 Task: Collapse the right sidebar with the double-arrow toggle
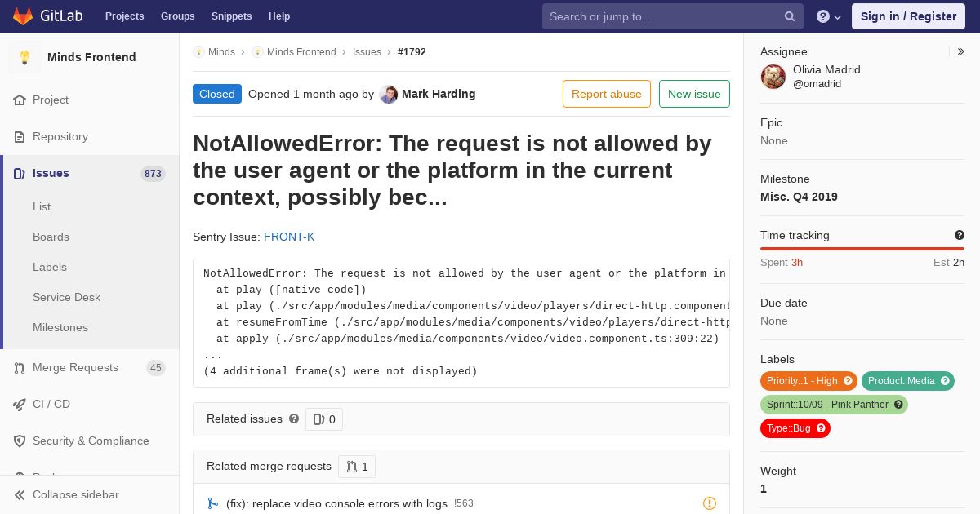pos(960,51)
